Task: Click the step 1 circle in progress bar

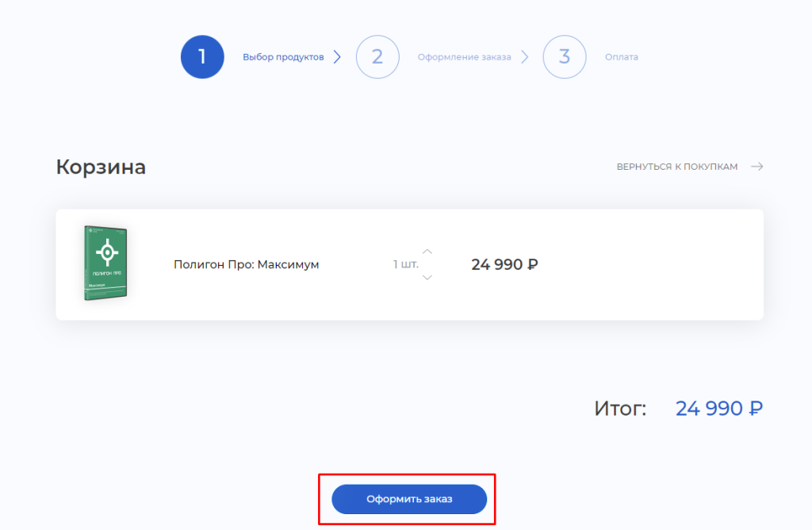Action: click(x=202, y=57)
